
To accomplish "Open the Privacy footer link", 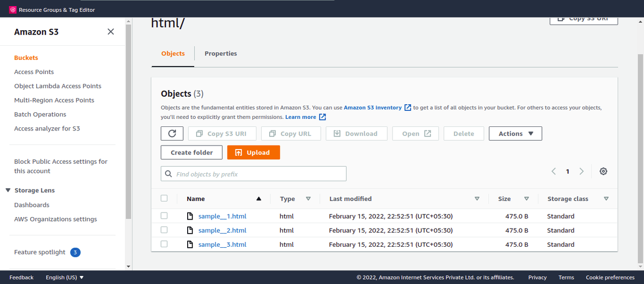I will 537,277.
